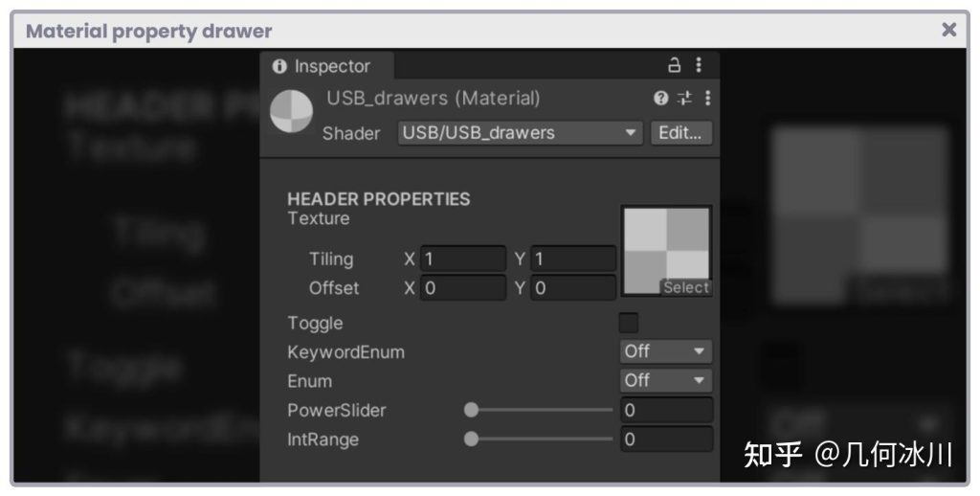Screen dimensions: 980x496
Task: Click the Inspector info icon
Action: pos(279,66)
